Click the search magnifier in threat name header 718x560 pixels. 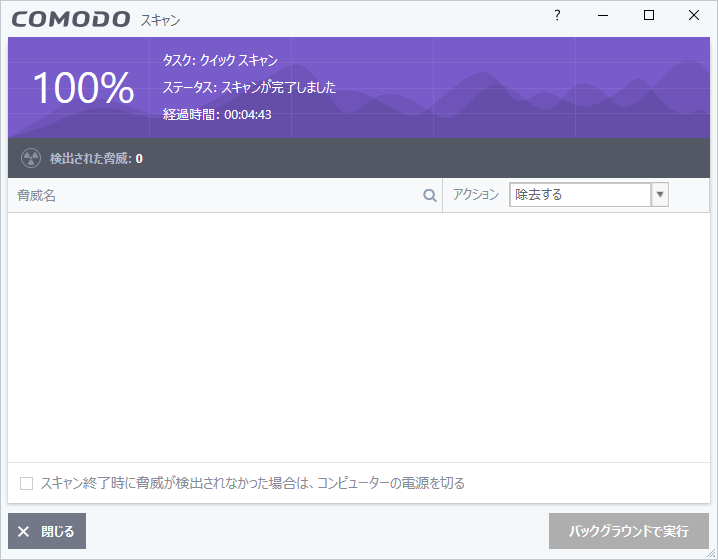(430, 196)
